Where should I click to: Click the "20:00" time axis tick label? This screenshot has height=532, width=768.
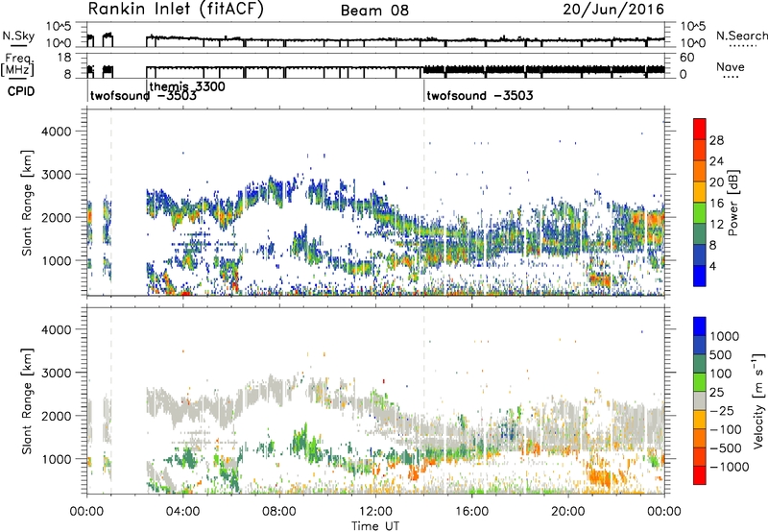[x=568, y=512]
